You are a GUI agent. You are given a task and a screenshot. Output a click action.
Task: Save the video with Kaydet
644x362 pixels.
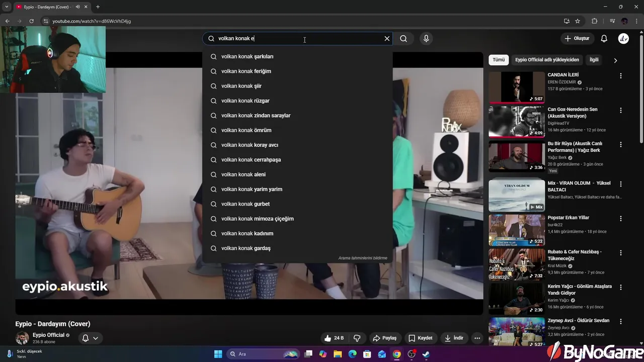pyautogui.click(x=421, y=338)
